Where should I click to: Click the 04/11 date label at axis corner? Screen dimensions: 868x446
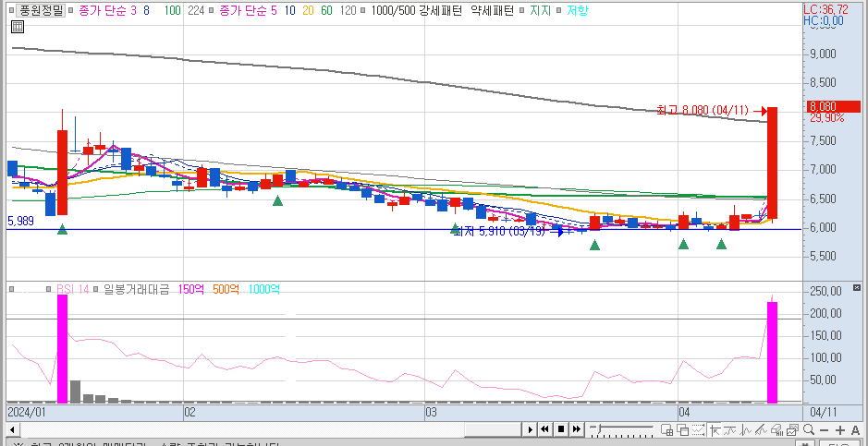823,412
